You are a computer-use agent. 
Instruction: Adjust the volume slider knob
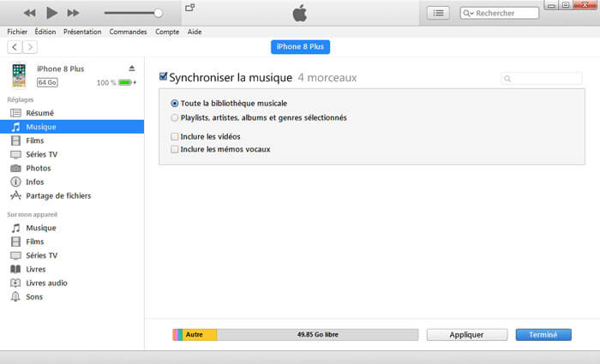click(158, 13)
